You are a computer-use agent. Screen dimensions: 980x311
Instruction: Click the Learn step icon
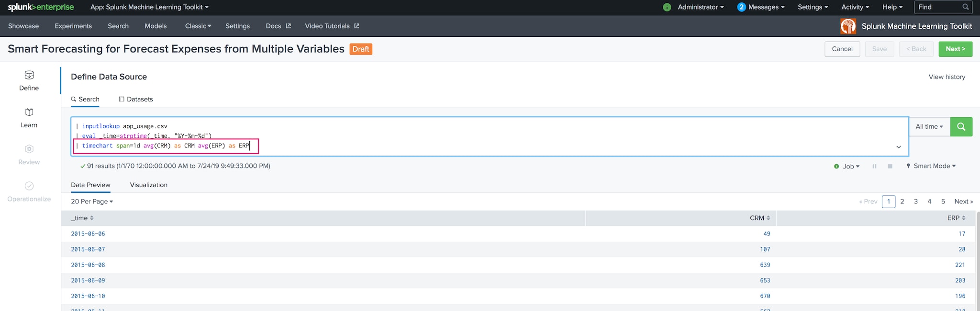point(29,112)
